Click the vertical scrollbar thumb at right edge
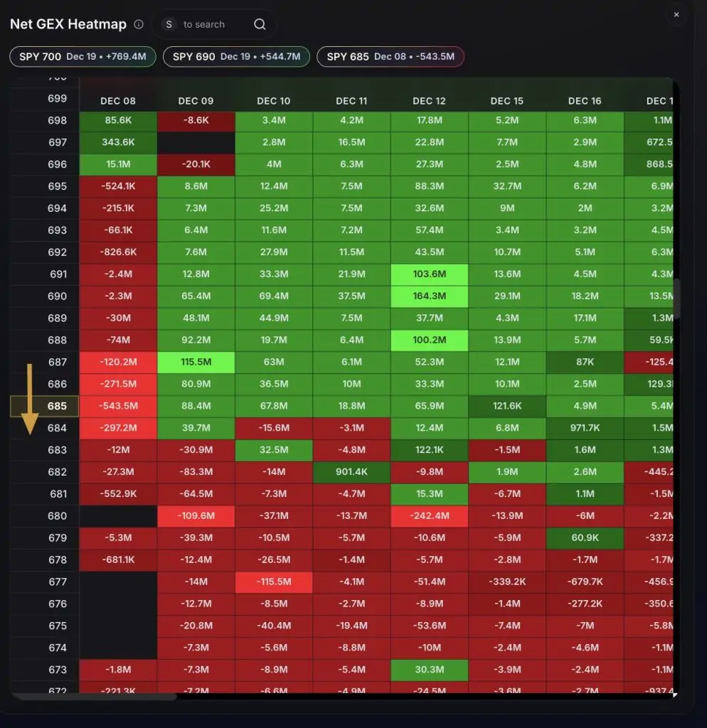 pos(677,299)
